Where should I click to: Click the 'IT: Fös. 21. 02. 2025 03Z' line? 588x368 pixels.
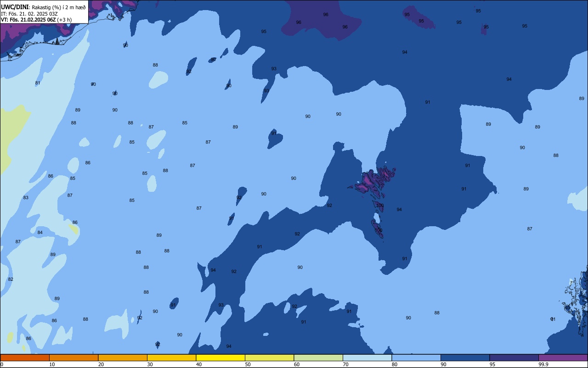pyautogui.click(x=29, y=13)
